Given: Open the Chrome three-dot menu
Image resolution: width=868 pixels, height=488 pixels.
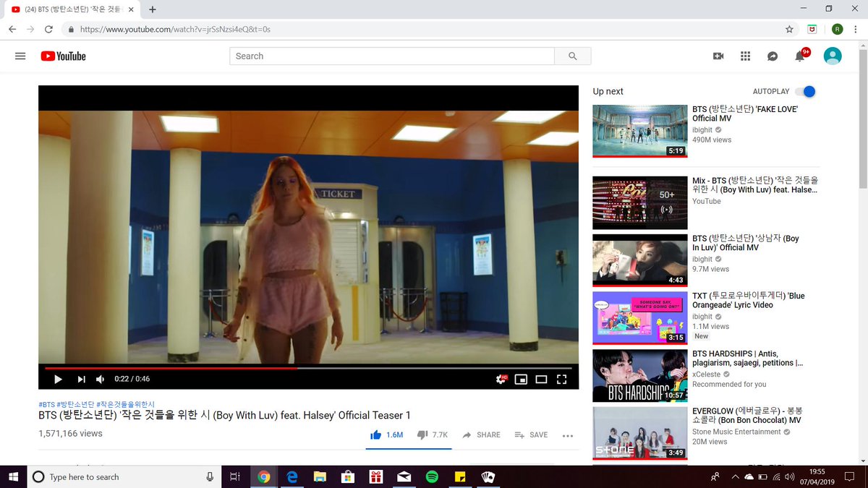Looking at the screenshot, I should coord(856,30).
